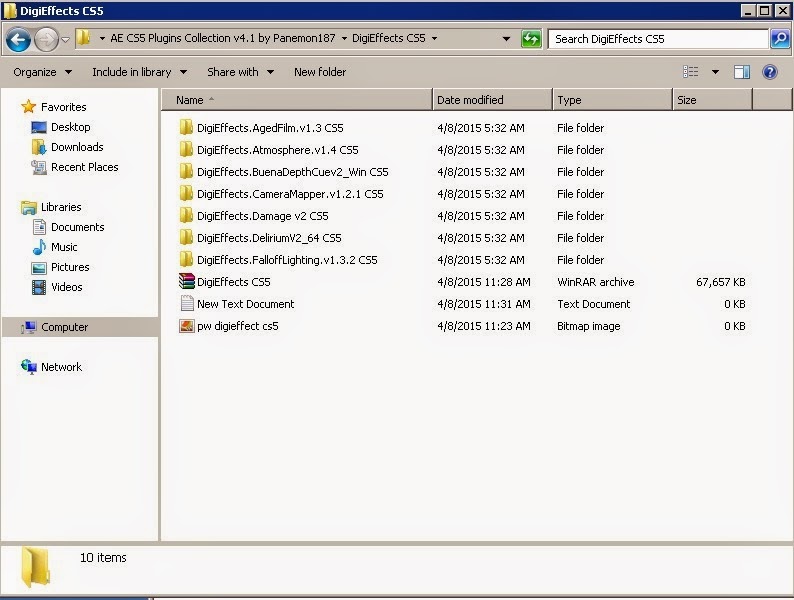Select the pw digieffect cs5 bitmap icon
Viewport: 794px width, 600px height.
point(186,326)
